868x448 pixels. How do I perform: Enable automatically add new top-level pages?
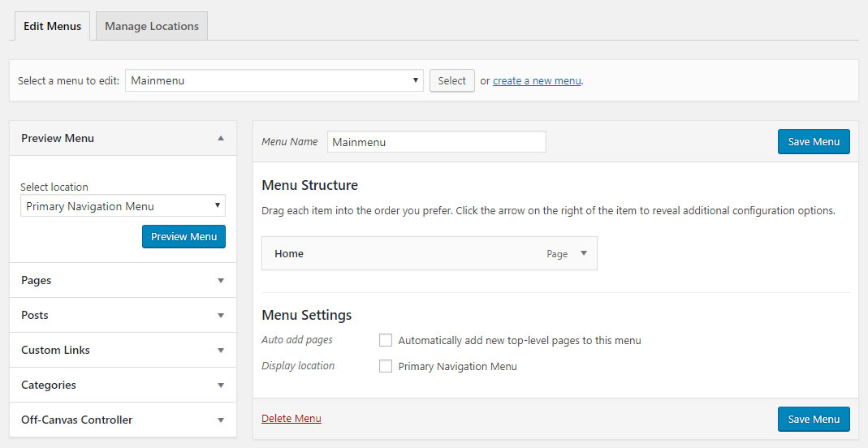coord(386,340)
